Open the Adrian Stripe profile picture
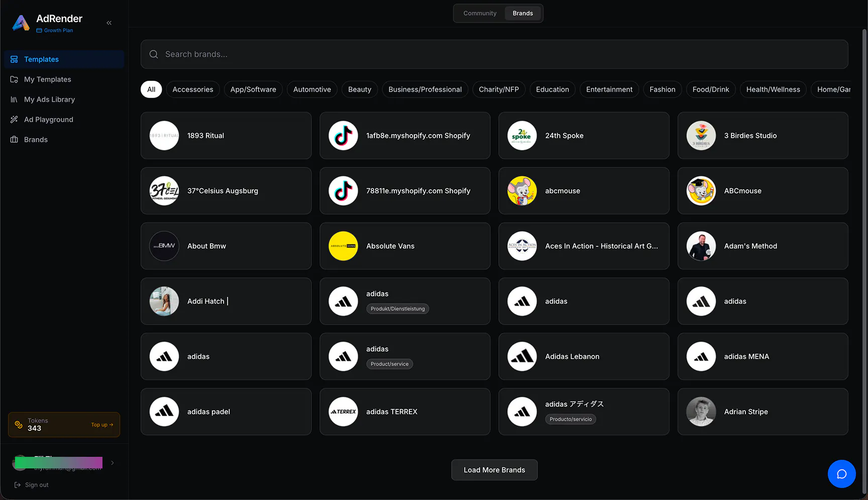This screenshot has width=868, height=500. click(701, 412)
